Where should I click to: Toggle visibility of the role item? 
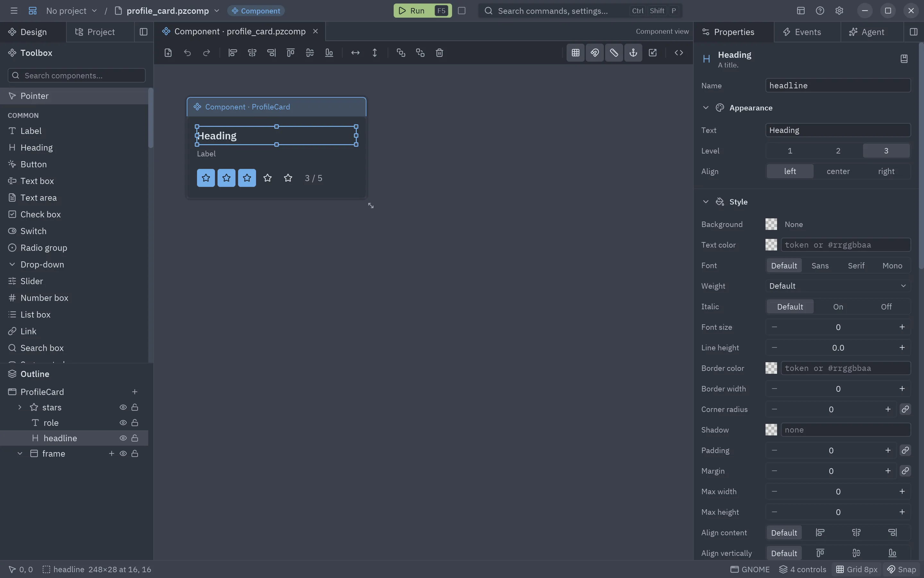[123, 423]
